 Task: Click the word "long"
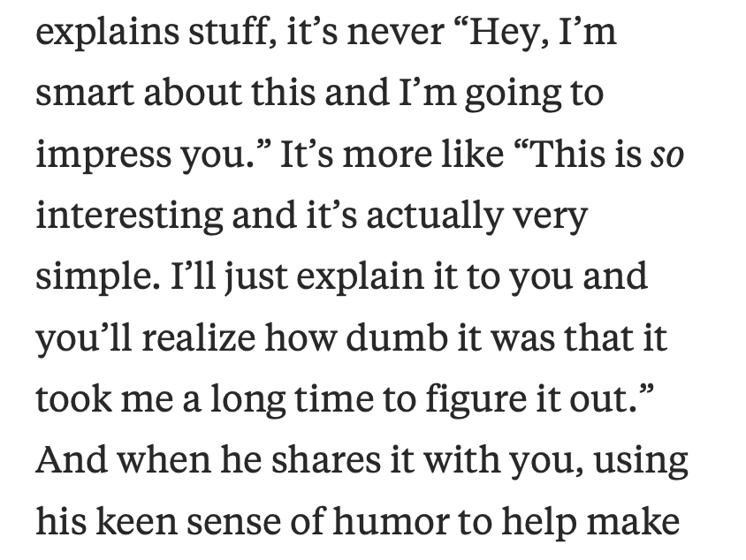[247, 401]
